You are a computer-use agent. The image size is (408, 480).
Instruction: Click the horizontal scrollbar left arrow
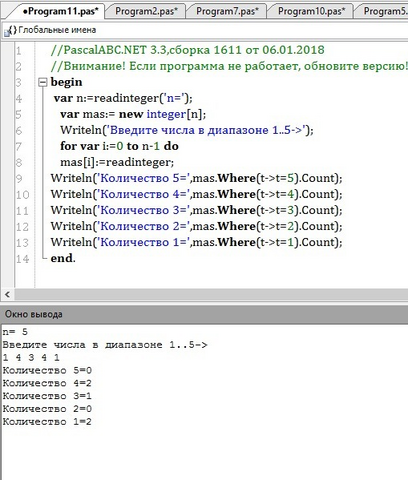(x=7, y=294)
